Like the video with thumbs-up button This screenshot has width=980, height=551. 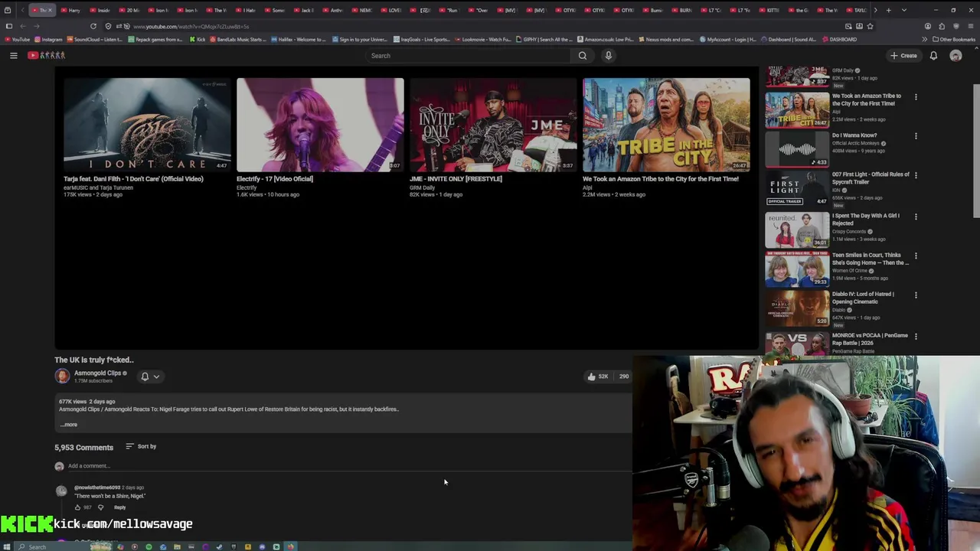pos(597,377)
